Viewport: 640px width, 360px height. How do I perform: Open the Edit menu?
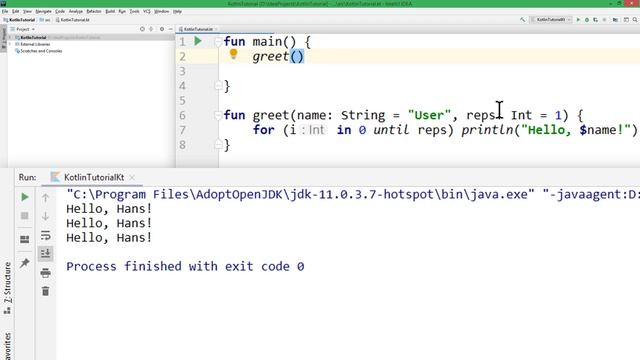click(x=16, y=12)
